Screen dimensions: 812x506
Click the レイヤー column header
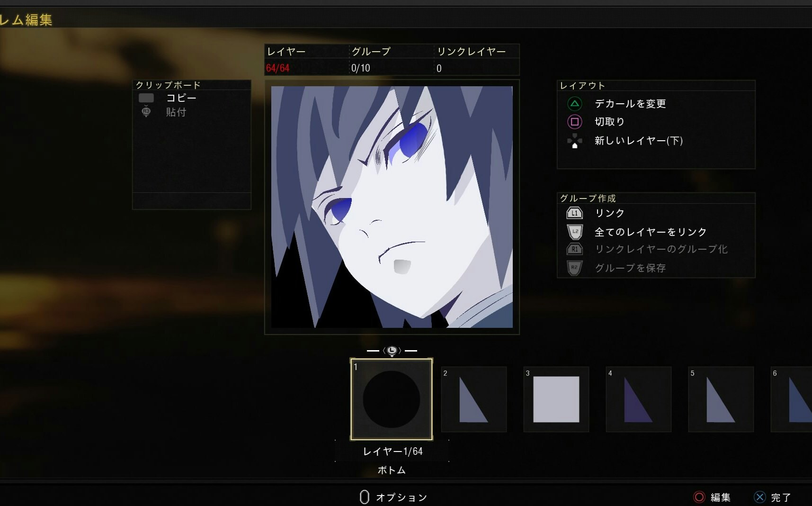point(286,51)
